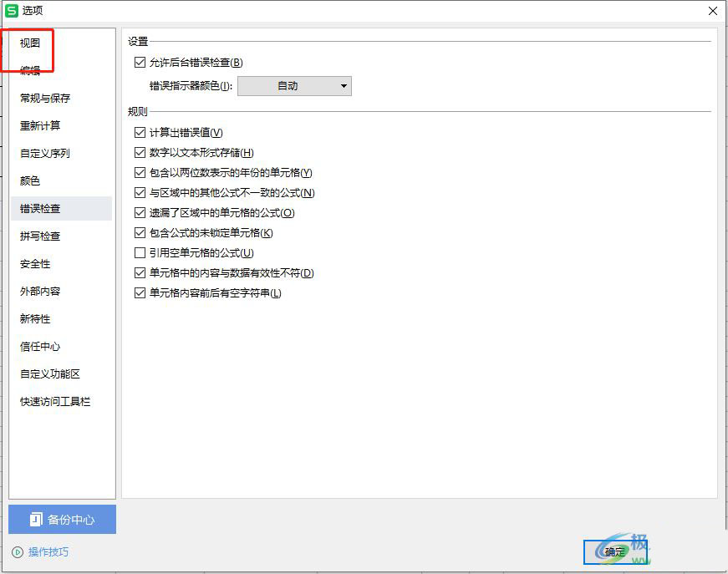This screenshot has width=728, height=574.
Task: Toggle 单元格中的内容与数据有效性不符 checkbox
Action: click(x=140, y=273)
